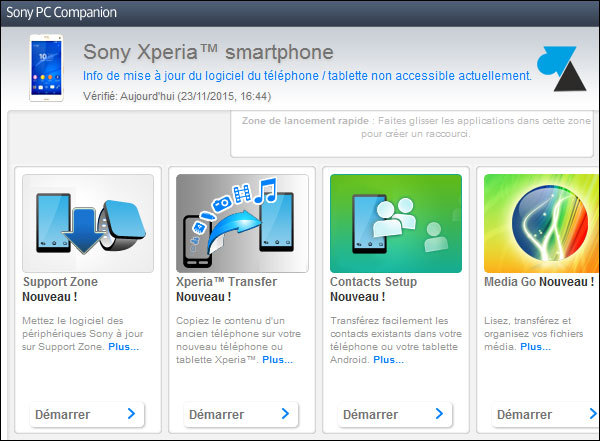Open the Plus link under Support Zone
The width and height of the screenshot is (600, 441).
(x=124, y=347)
